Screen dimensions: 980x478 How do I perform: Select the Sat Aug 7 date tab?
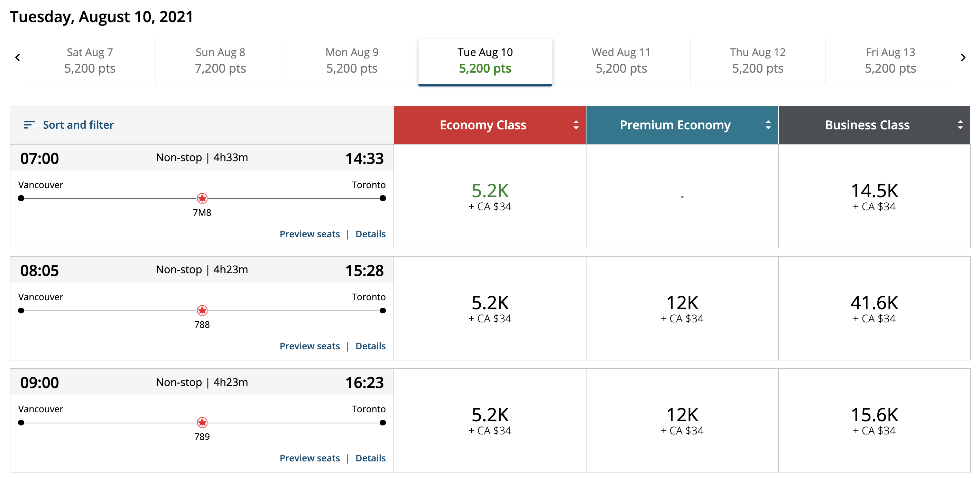click(90, 61)
